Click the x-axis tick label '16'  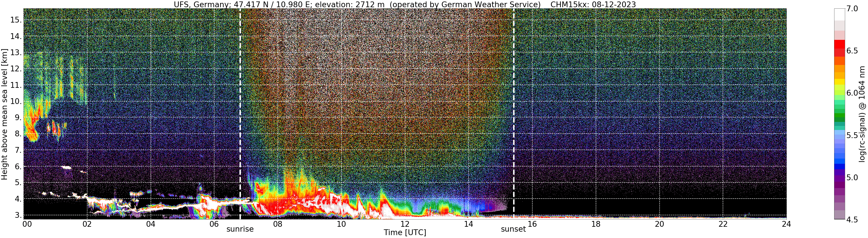532,224
